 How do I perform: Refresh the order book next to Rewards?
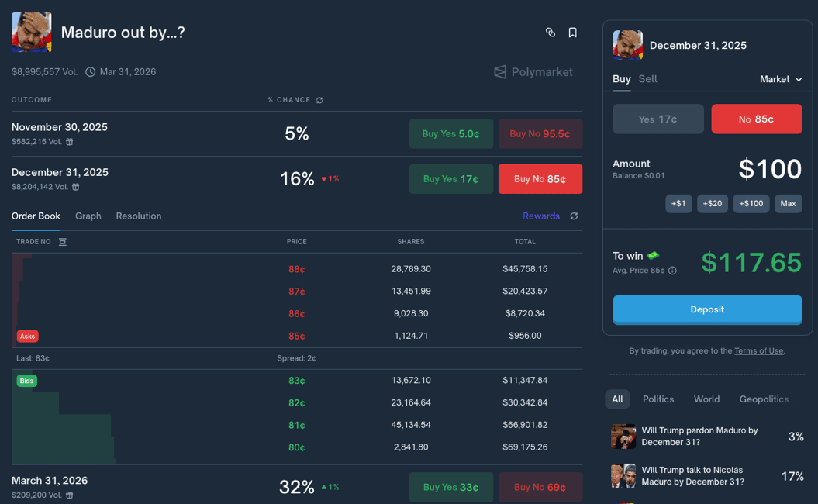click(574, 216)
